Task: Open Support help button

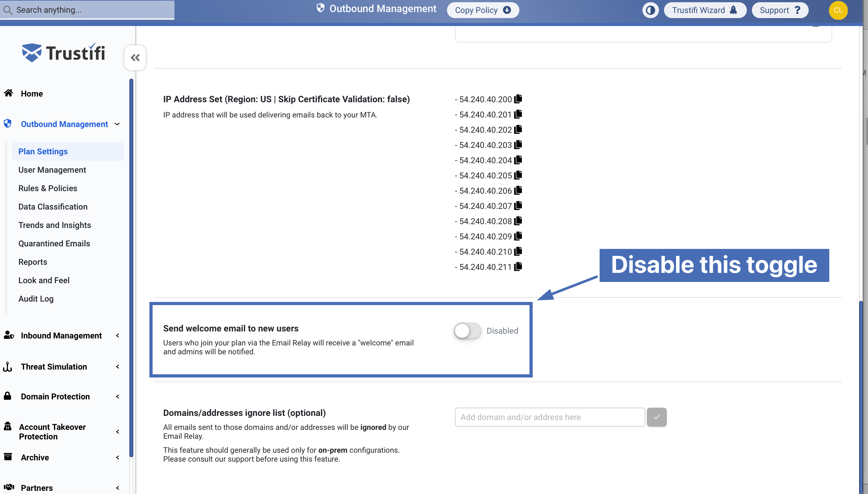Action: click(x=780, y=10)
